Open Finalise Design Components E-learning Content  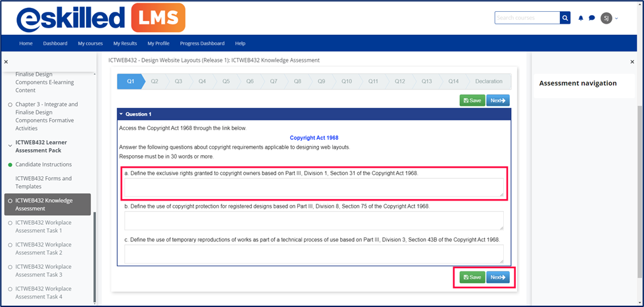44,82
